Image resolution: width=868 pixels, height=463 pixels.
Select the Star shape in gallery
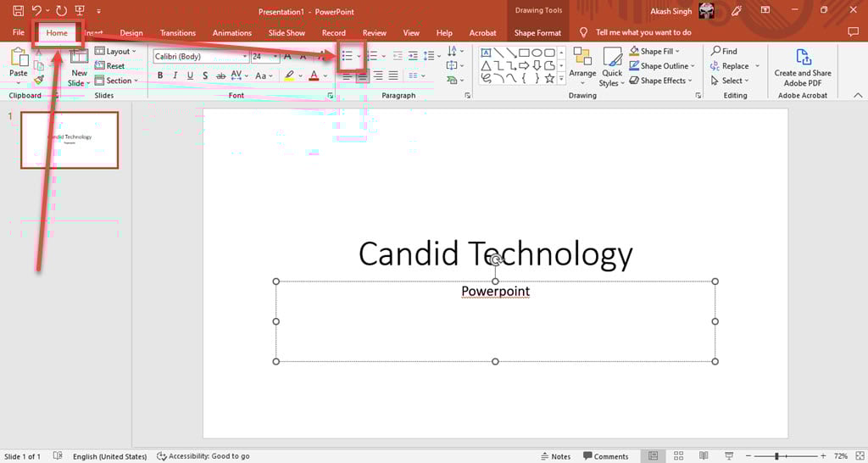click(549, 79)
